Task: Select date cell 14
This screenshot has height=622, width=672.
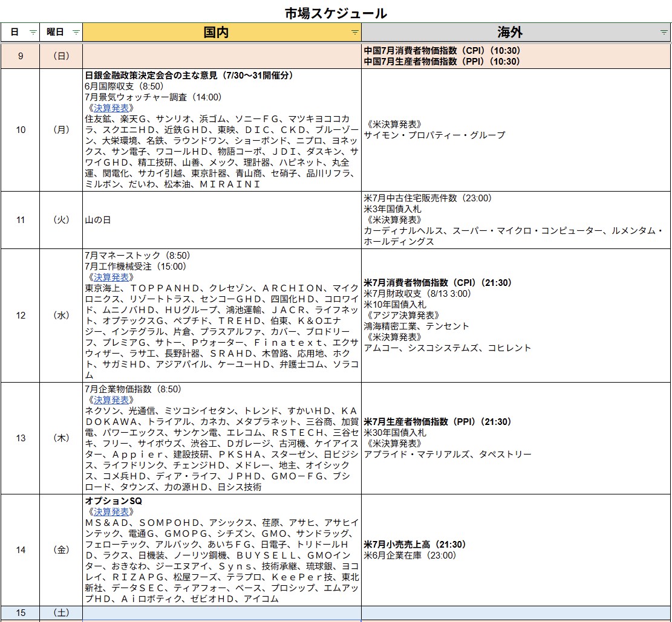Action: point(20,549)
